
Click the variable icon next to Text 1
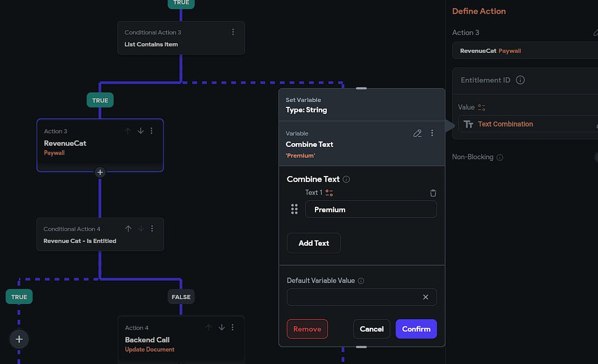coord(329,193)
